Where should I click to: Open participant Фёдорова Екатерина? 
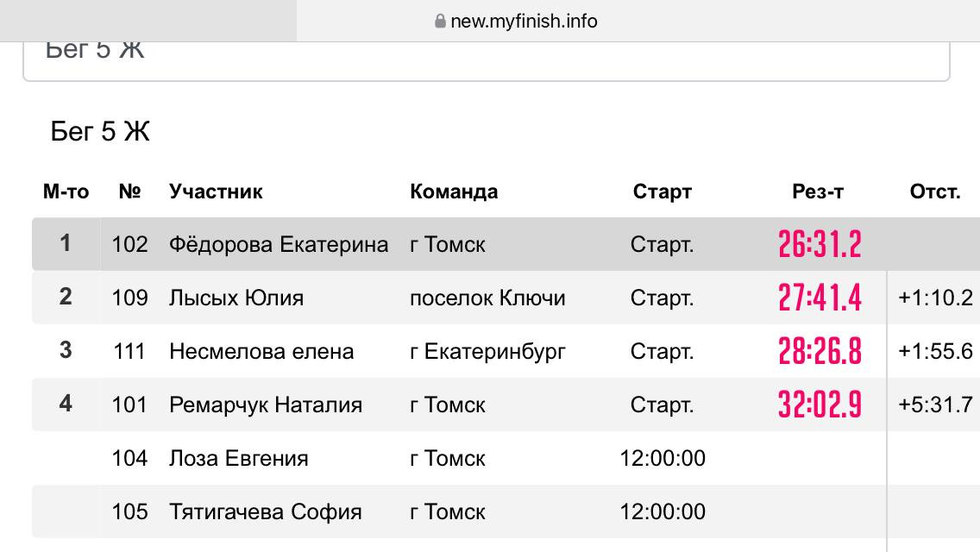(279, 244)
